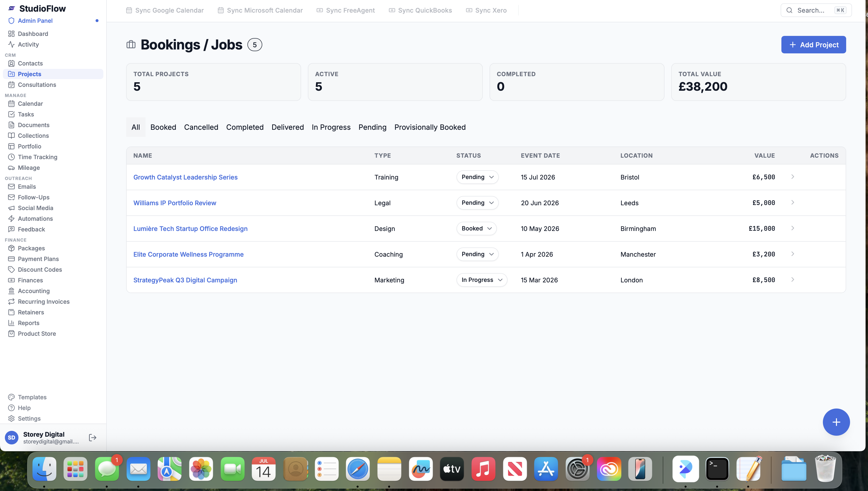Click the Total Value card
This screenshot has width=868, height=491.
point(758,82)
